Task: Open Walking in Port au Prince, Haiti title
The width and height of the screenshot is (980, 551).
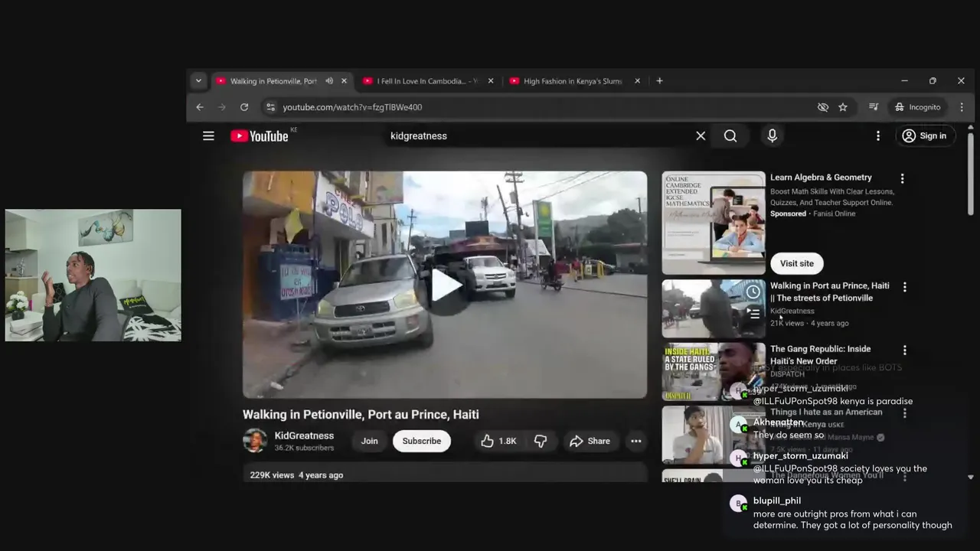Action: (x=830, y=292)
